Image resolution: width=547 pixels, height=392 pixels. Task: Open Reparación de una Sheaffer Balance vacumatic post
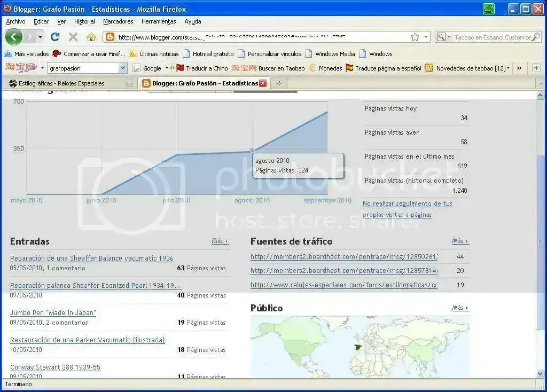[x=92, y=258]
